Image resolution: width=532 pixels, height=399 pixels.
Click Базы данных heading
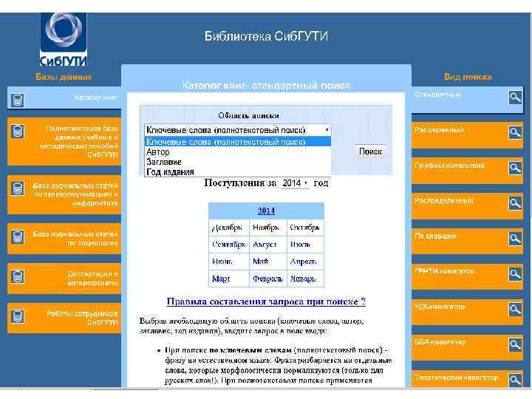[x=64, y=77]
